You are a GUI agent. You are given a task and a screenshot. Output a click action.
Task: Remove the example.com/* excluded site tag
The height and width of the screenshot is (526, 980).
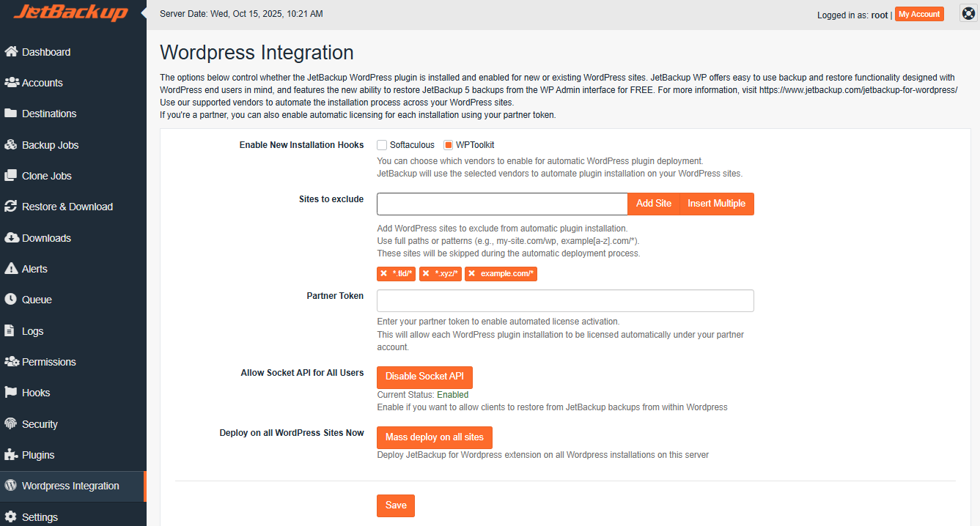[471, 274]
